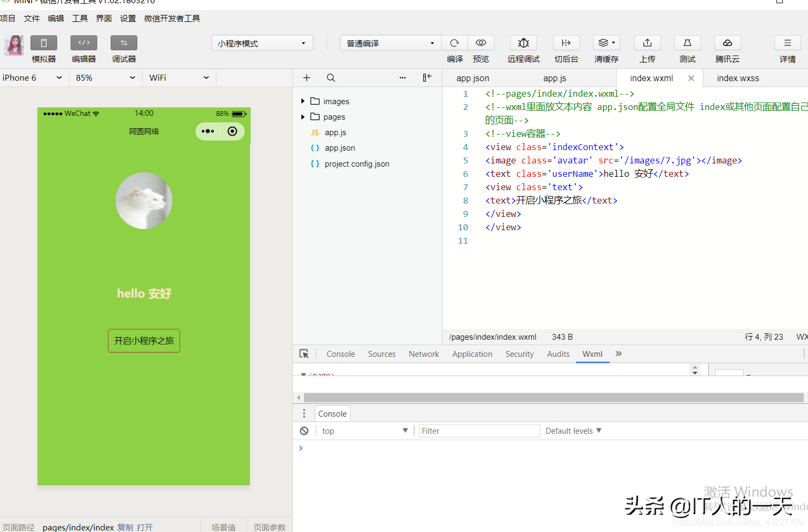Open remote debugging bug icon
The height and width of the screenshot is (532, 808).
point(523,43)
